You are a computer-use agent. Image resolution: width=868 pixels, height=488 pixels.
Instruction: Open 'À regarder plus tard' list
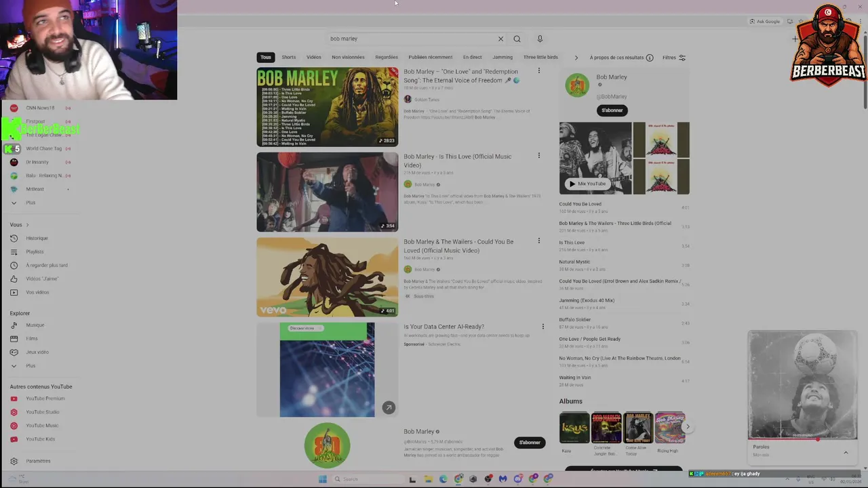(x=47, y=265)
